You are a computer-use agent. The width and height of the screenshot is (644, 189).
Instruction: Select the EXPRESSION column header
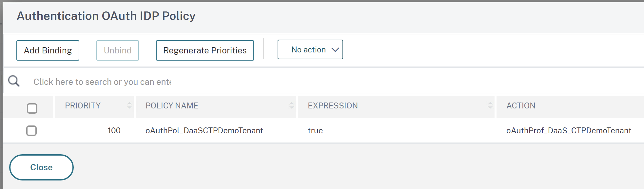333,106
